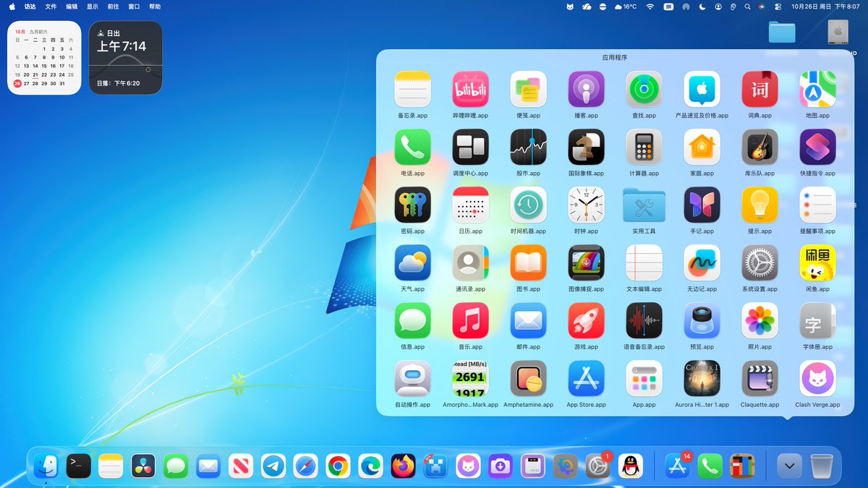Toggle Focus moon icon in menu bar

coord(702,7)
